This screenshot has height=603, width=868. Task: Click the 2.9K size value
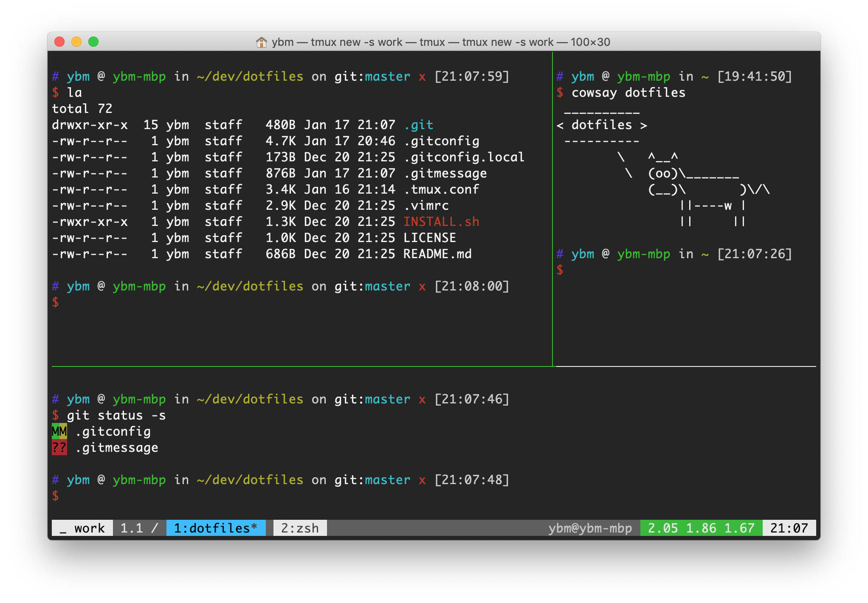pyautogui.click(x=281, y=206)
